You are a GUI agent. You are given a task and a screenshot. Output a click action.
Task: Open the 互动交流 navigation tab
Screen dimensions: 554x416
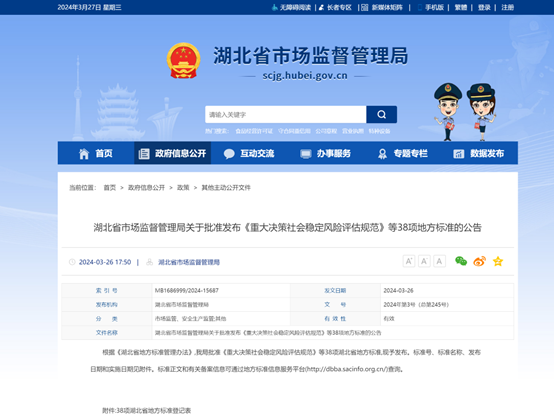[x=249, y=153]
